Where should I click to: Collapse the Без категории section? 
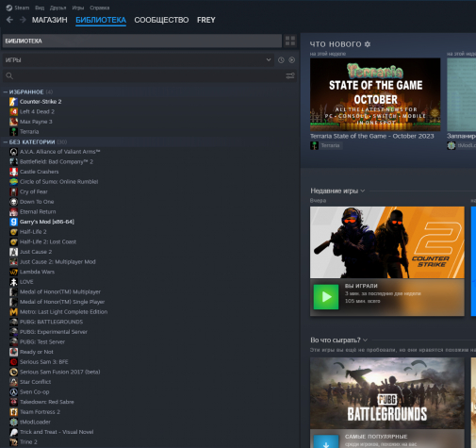(6, 142)
